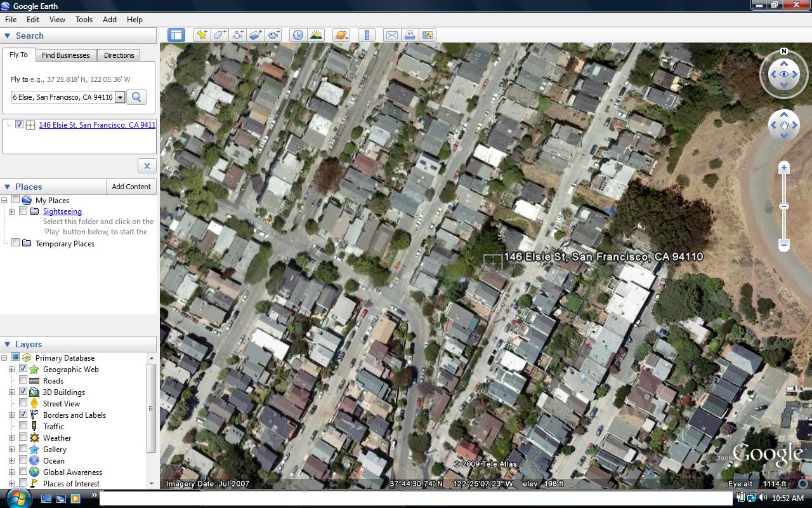This screenshot has width=812, height=508.
Task: Switch to the Find Businesses tab
Action: point(66,55)
